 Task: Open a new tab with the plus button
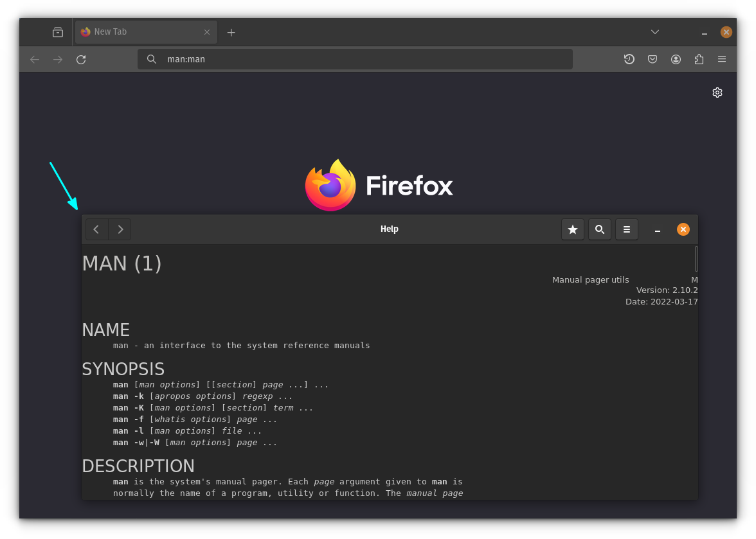pos(231,31)
